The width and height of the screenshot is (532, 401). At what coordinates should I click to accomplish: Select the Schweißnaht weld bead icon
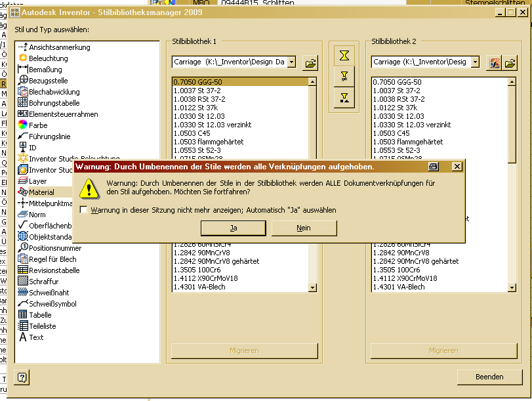click(x=23, y=292)
